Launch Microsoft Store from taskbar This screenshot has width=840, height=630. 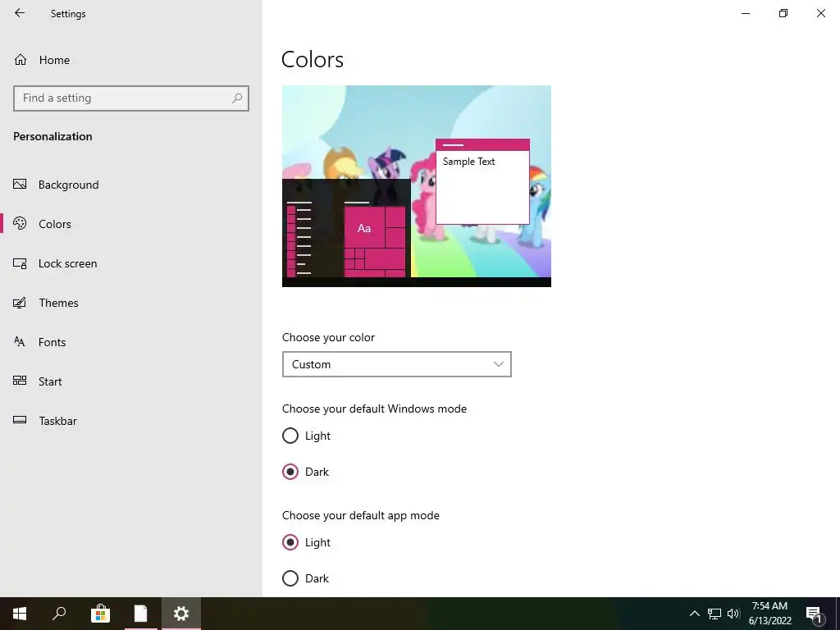(x=100, y=614)
